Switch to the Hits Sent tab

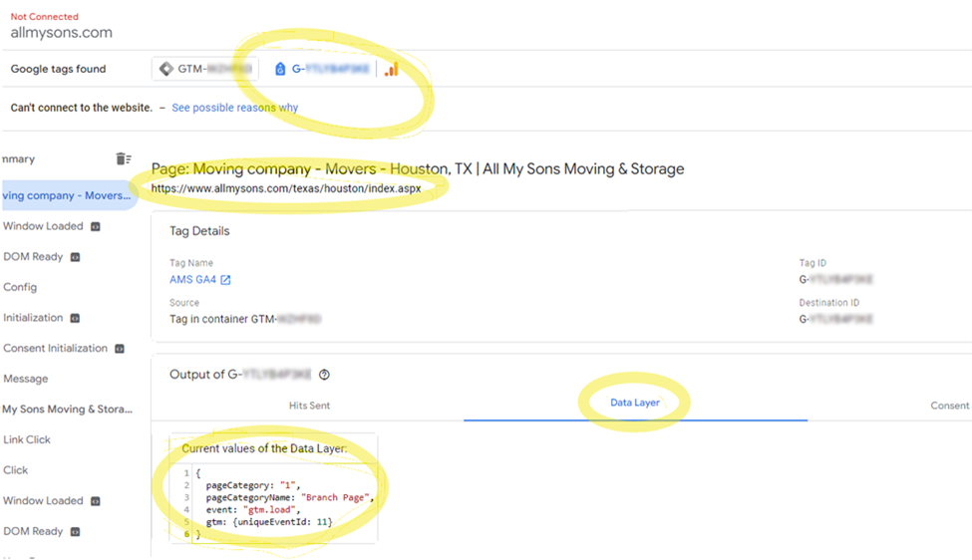coord(309,406)
